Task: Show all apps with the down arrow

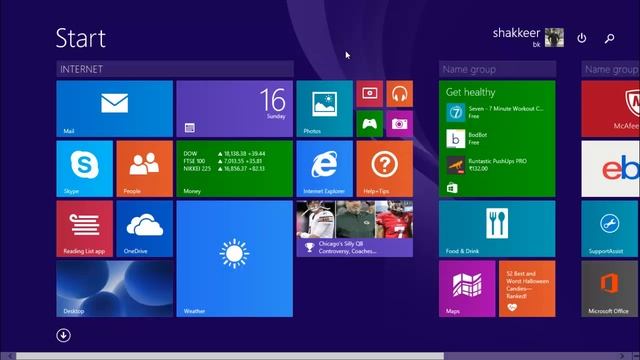Action: click(x=63, y=335)
